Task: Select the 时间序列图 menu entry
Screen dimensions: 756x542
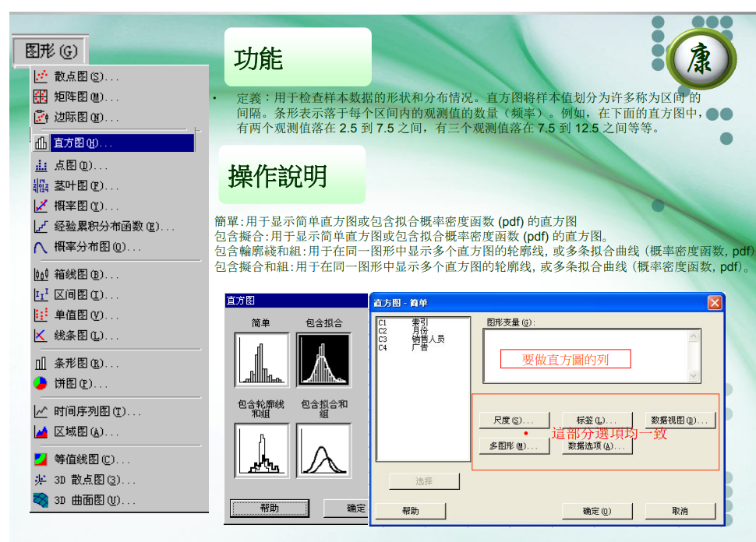Action: coord(97,411)
